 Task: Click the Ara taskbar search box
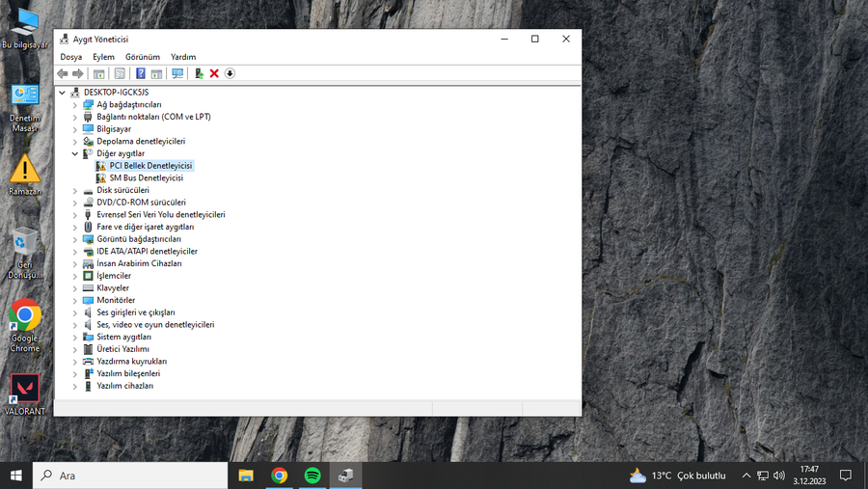(130, 475)
